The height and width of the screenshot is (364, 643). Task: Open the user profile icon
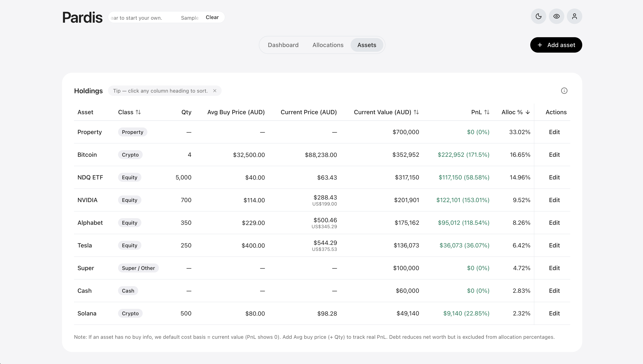574,16
